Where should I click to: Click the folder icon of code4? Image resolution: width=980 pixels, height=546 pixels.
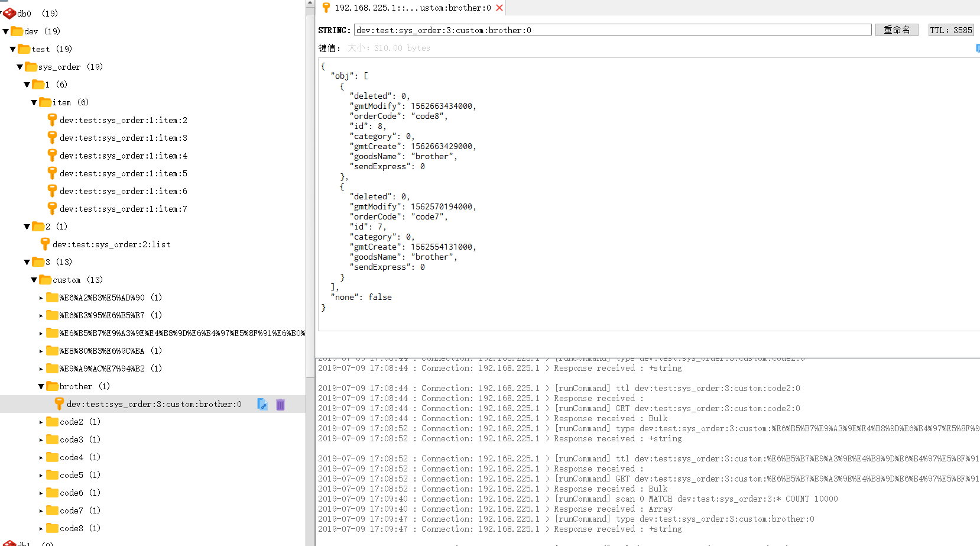click(x=53, y=457)
